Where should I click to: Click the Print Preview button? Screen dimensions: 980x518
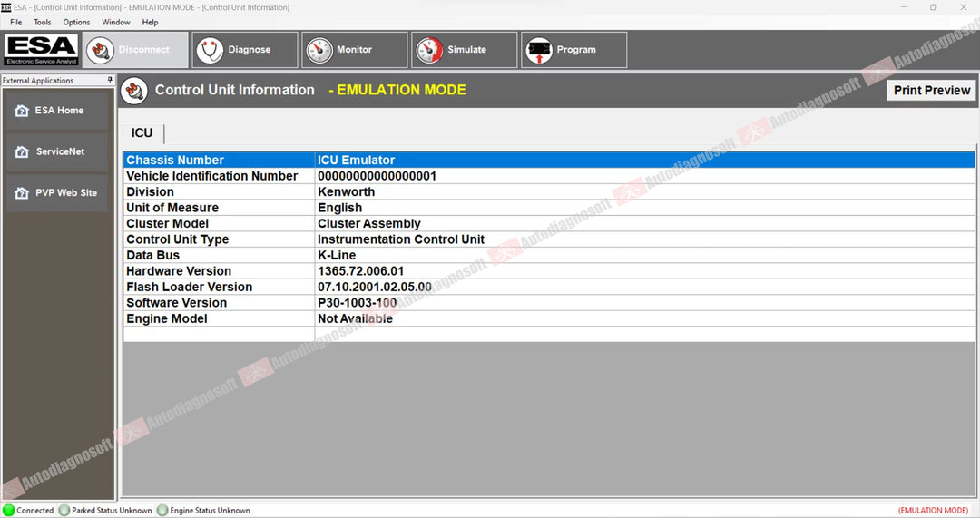pyautogui.click(x=931, y=91)
